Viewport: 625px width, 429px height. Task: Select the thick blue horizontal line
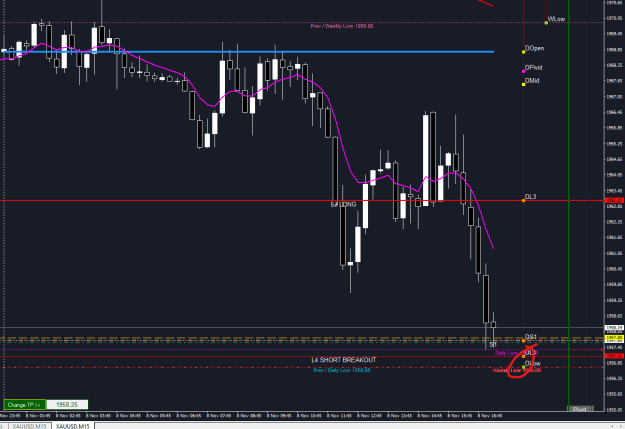[247, 52]
